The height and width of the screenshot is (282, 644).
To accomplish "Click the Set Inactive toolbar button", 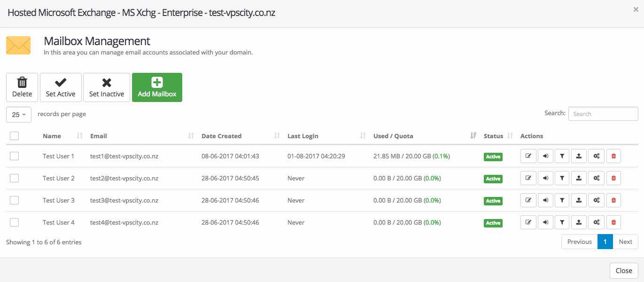I will coord(106,87).
